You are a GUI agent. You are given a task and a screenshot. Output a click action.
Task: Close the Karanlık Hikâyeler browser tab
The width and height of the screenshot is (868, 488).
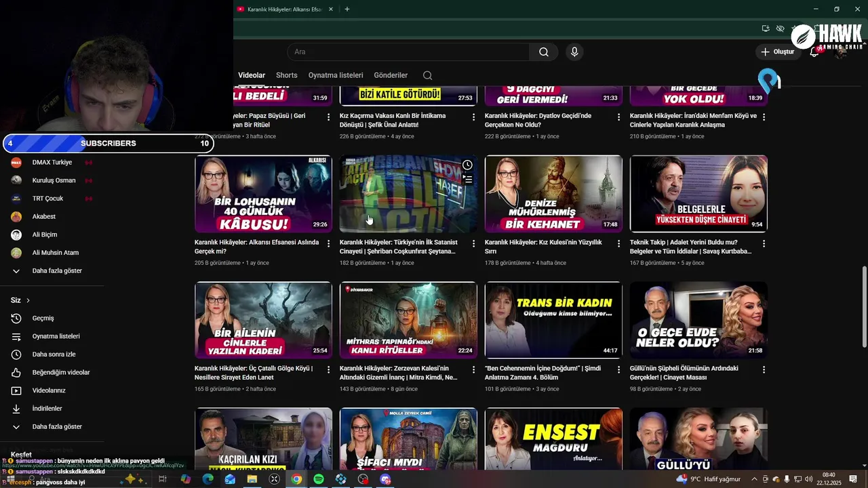(331, 9)
